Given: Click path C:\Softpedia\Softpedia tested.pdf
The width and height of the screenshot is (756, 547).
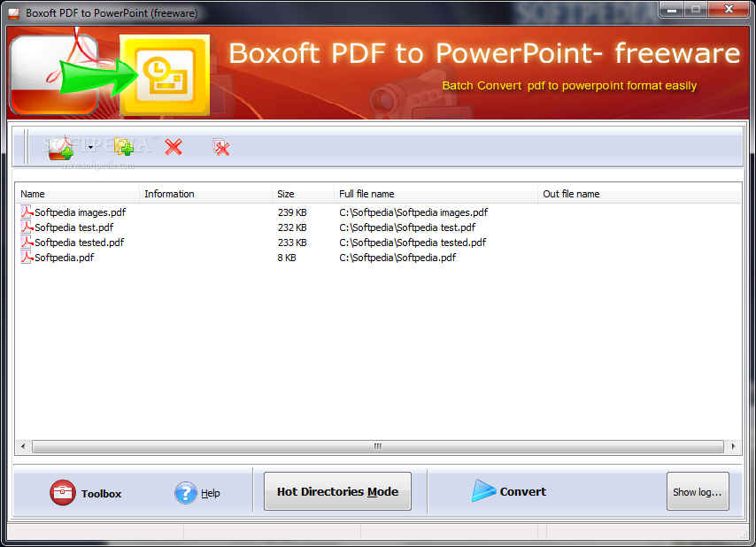Looking at the screenshot, I should 413,242.
